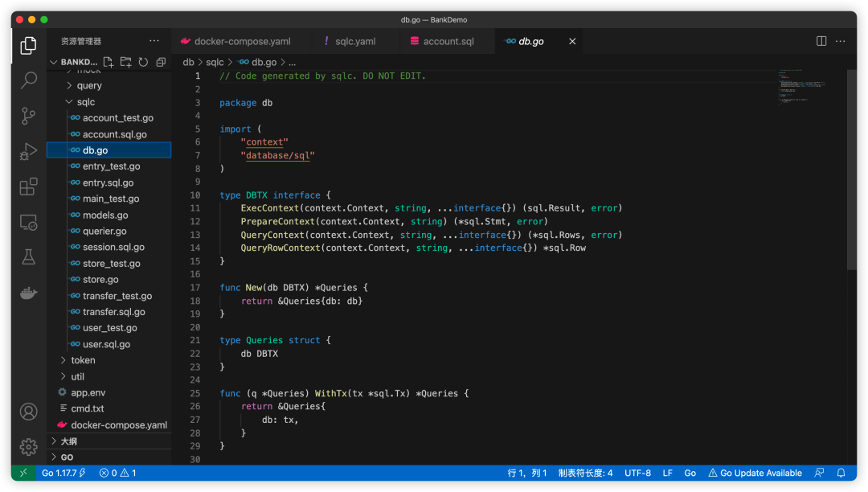Image resolution: width=868 pixels, height=492 pixels.
Task: Open querier.go file
Action: (x=109, y=232)
